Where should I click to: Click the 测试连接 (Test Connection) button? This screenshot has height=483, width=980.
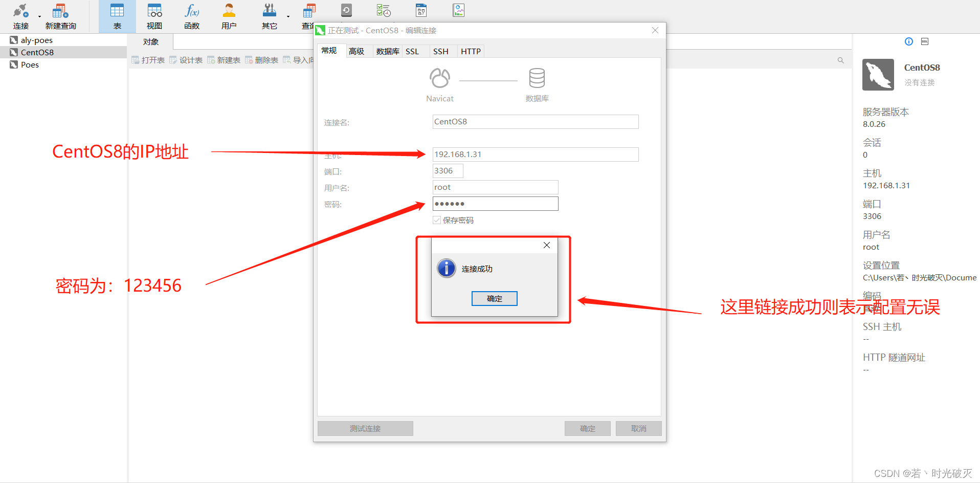pos(365,429)
